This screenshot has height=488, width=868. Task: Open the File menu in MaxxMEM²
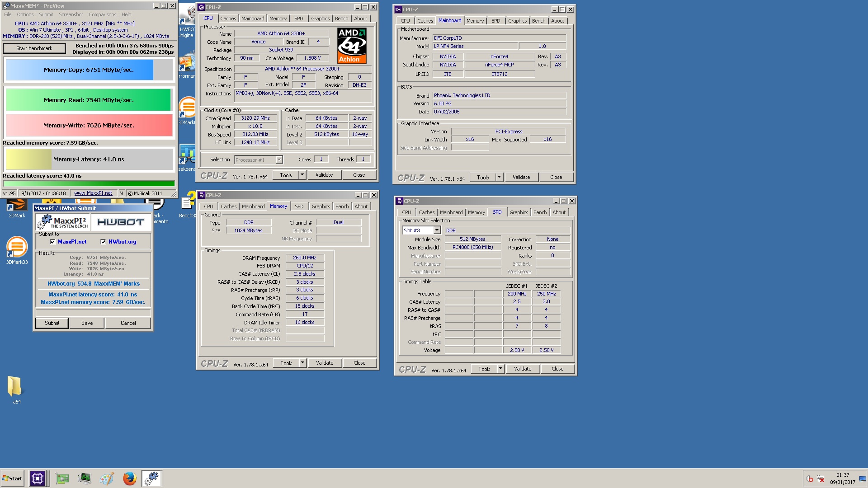[x=8, y=14]
